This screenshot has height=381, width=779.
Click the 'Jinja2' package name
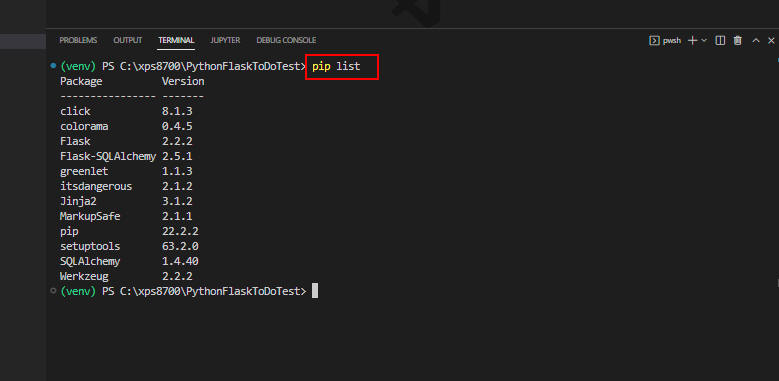(78, 201)
